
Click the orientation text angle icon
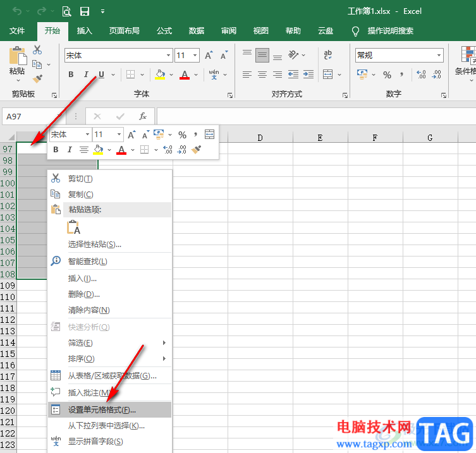coord(293,55)
